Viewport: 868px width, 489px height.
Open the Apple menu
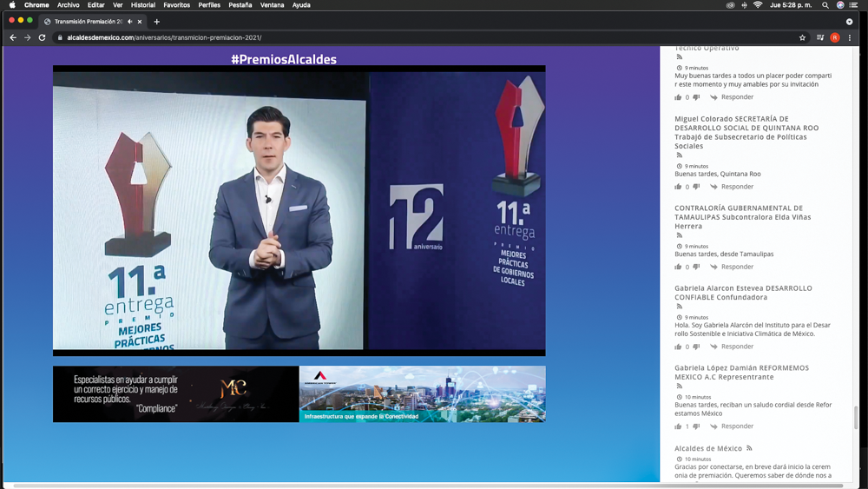tap(12, 5)
